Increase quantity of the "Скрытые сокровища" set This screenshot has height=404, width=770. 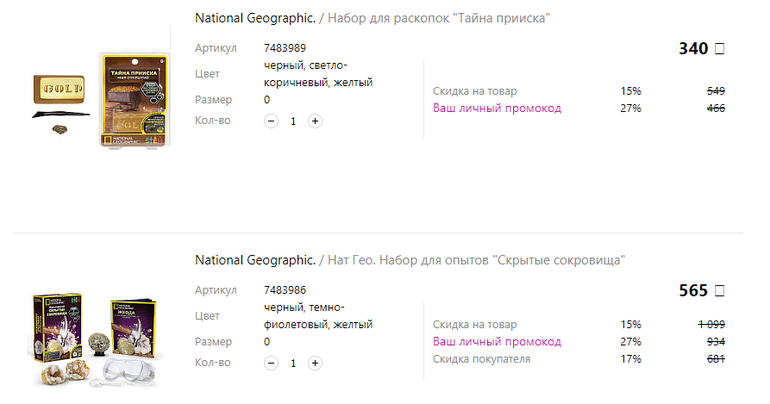coord(315,363)
